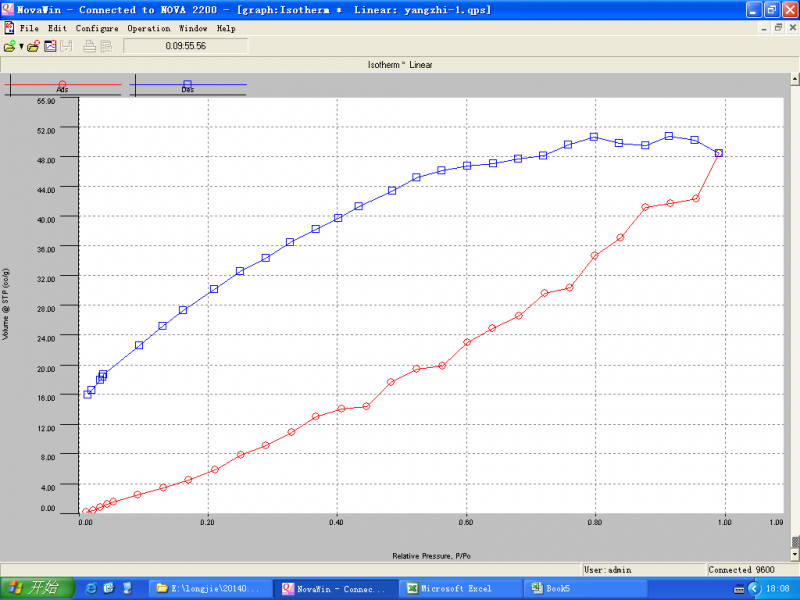Click the keyboard language tray icon
This screenshot has width=800, height=600.
click(738, 589)
